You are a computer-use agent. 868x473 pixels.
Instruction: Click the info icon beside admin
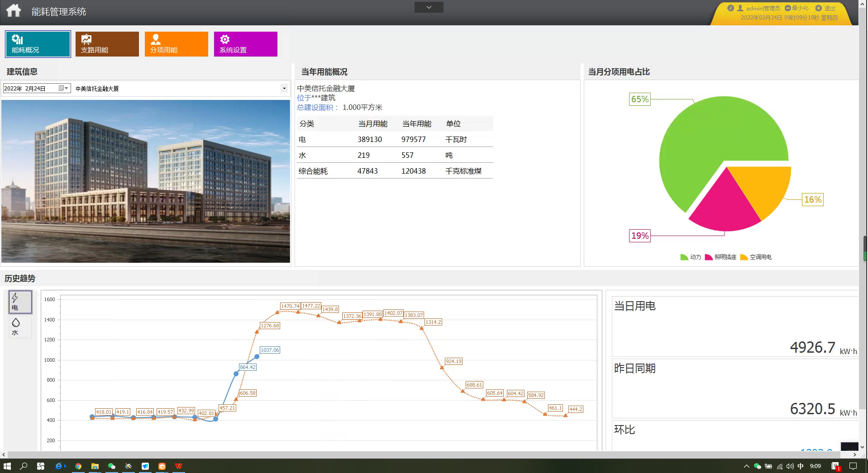click(730, 8)
